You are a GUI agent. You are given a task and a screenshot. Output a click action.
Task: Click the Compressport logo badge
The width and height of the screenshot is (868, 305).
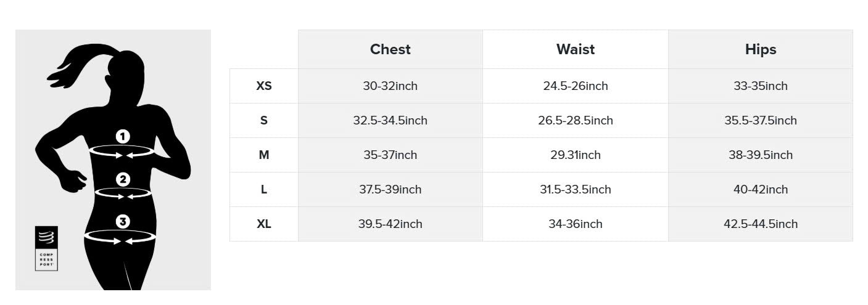[x=46, y=248]
